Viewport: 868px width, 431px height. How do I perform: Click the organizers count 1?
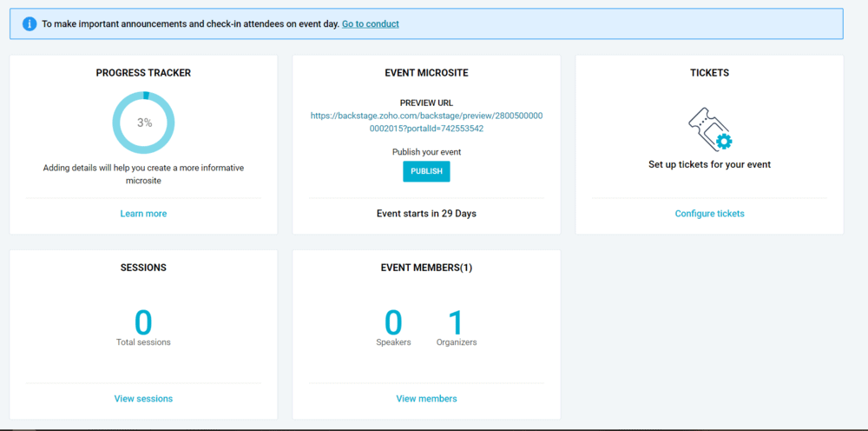457,322
